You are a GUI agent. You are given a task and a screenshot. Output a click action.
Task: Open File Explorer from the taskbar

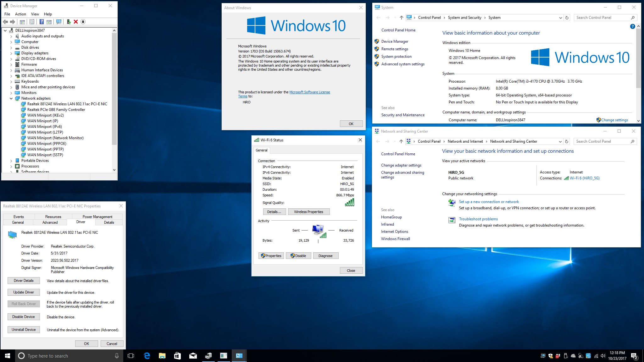162,356
